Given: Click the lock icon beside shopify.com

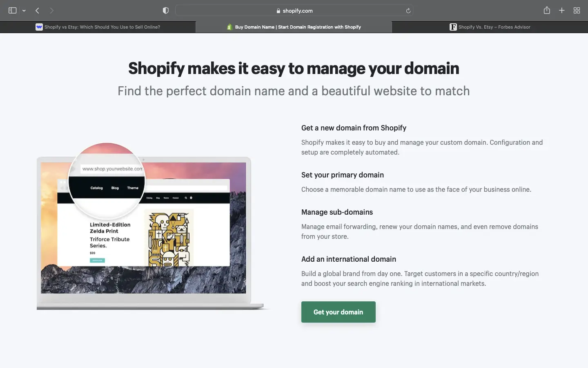Looking at the screenshot, I should (278, 11).
